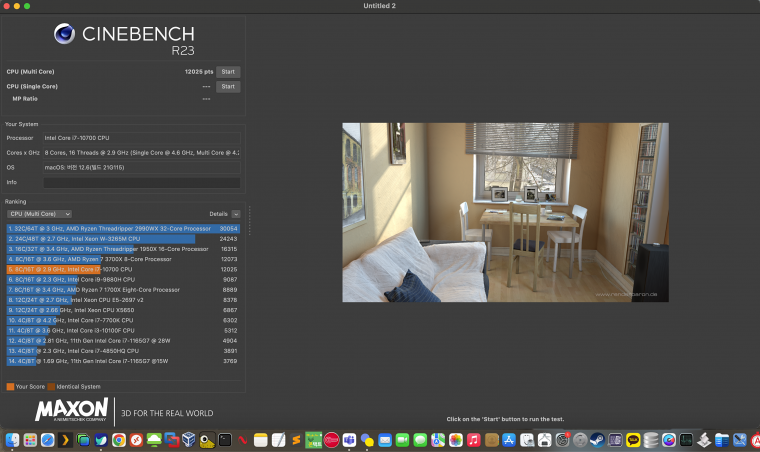Select the Xeon X5650 ranking row
760x452 pixels.
pyautogui.click(x=123, y=310)
